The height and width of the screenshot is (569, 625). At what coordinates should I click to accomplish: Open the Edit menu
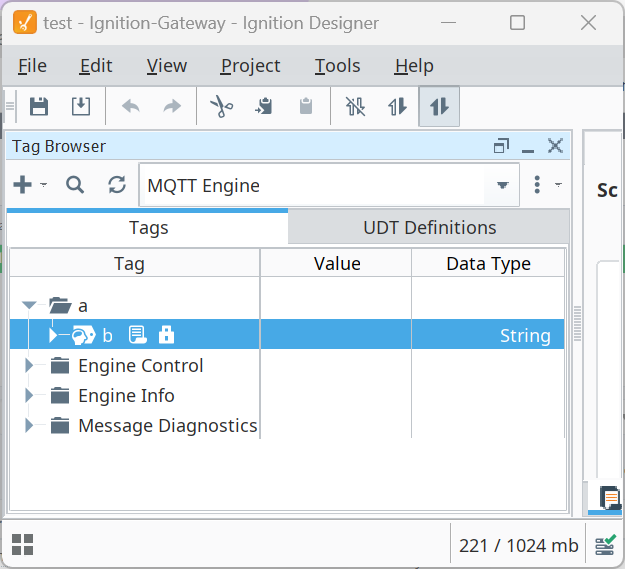click(x=96, y=66)
